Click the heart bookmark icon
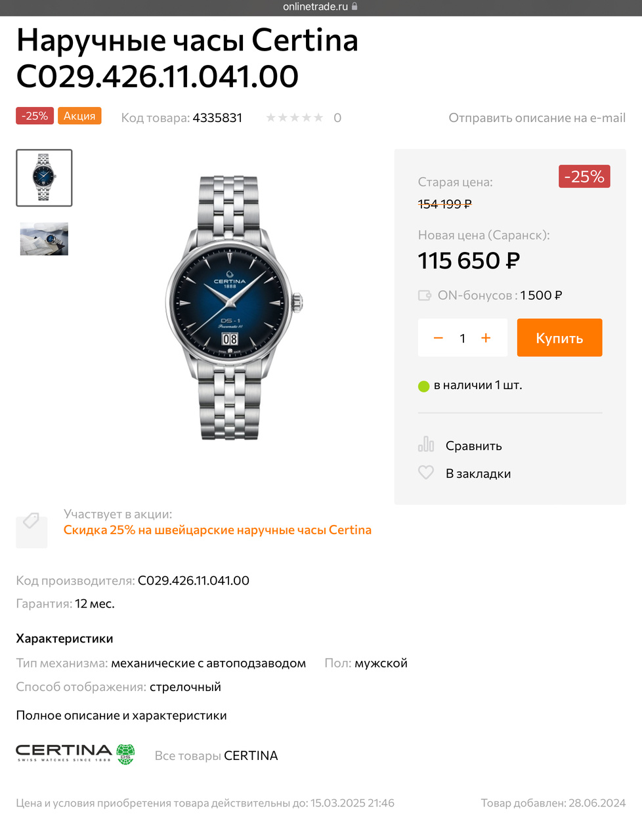 click(x=426, y=472)
